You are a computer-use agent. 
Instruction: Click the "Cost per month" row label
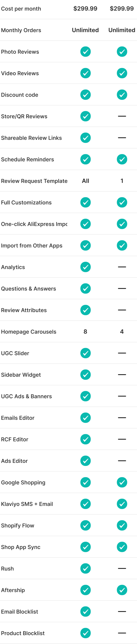(x=21, y=9)
